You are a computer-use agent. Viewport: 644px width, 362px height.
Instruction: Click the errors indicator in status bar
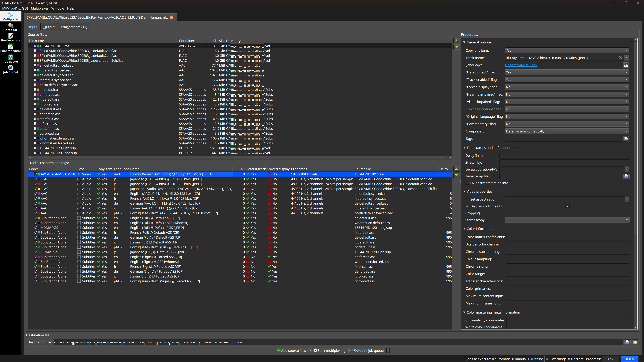[x=576, y=359]
